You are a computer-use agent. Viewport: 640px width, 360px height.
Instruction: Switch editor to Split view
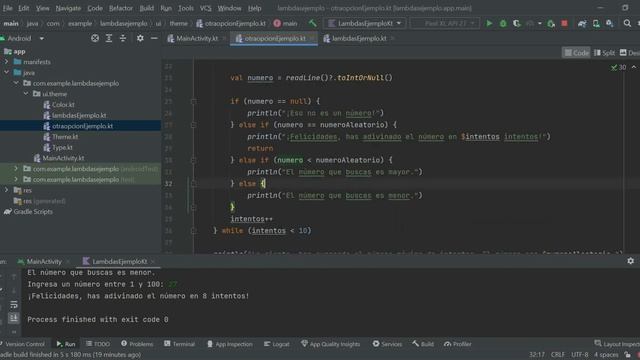[x=604, y=53]
